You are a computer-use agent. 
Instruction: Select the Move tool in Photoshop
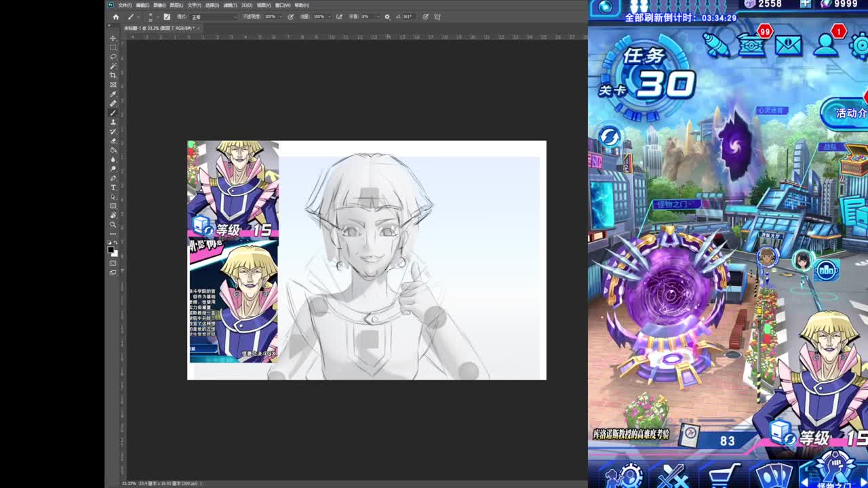coord(113,38)
